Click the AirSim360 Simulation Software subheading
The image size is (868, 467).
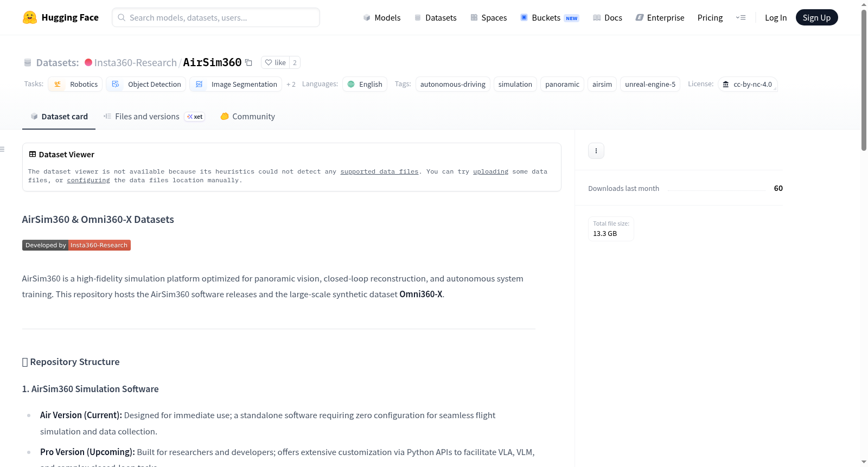click(91, 389)
